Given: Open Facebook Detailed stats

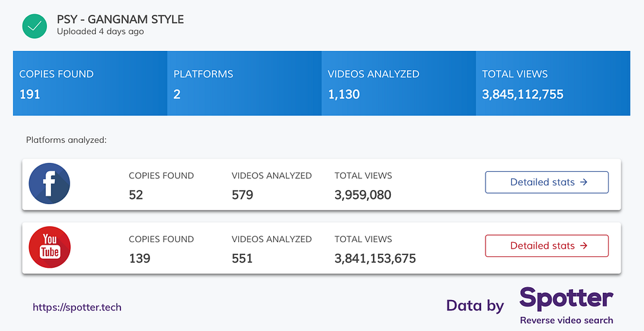Looking at the screenshot, I should [x=547, y=182].
